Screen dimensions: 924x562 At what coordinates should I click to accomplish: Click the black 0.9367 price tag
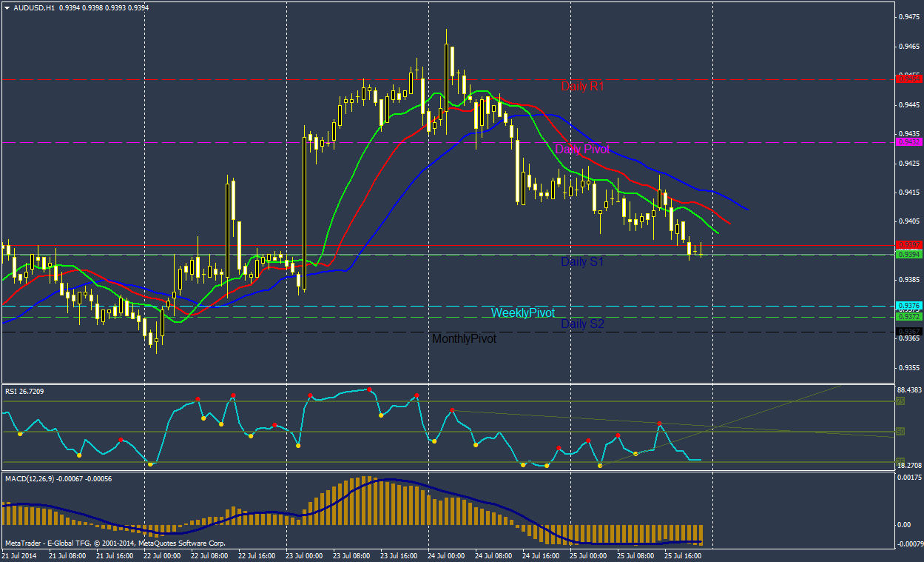pyautogui.click(x=908, y=332)
